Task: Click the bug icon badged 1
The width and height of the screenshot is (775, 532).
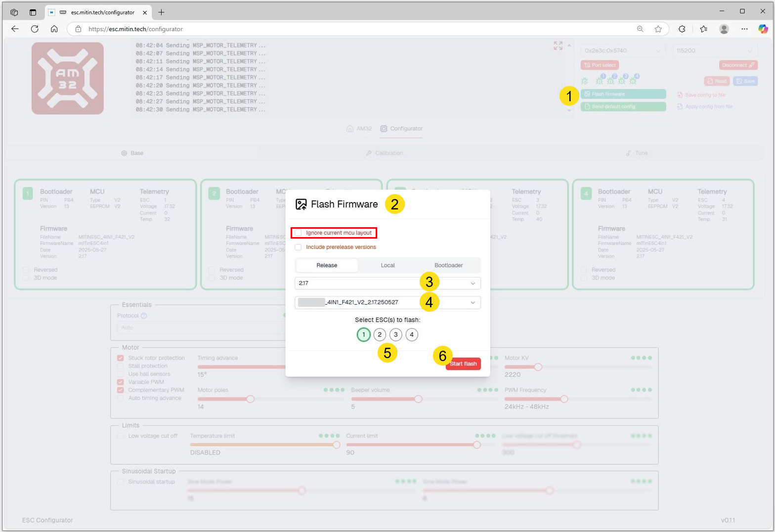Action: pos(600,80)
